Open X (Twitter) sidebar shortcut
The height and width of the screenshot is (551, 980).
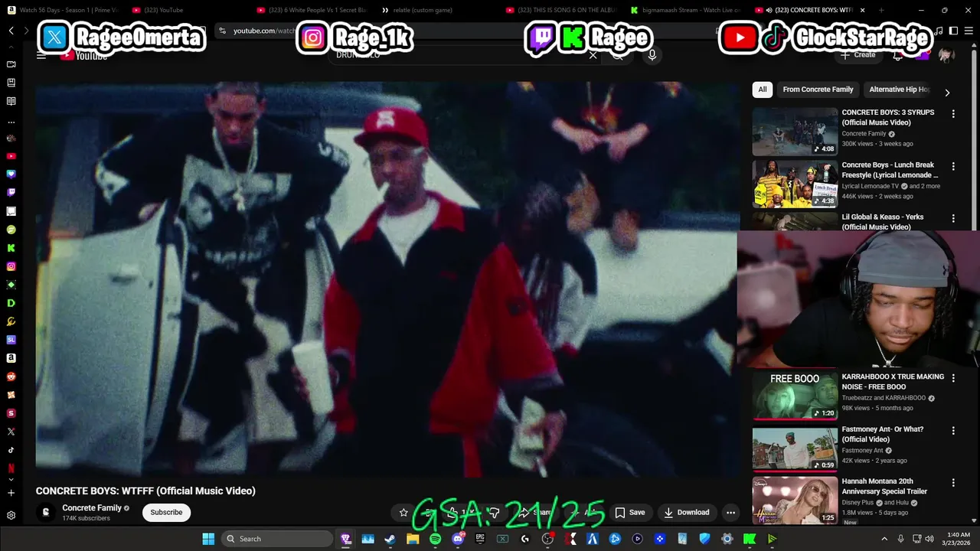pyautogui.click(x=11, y=432)
